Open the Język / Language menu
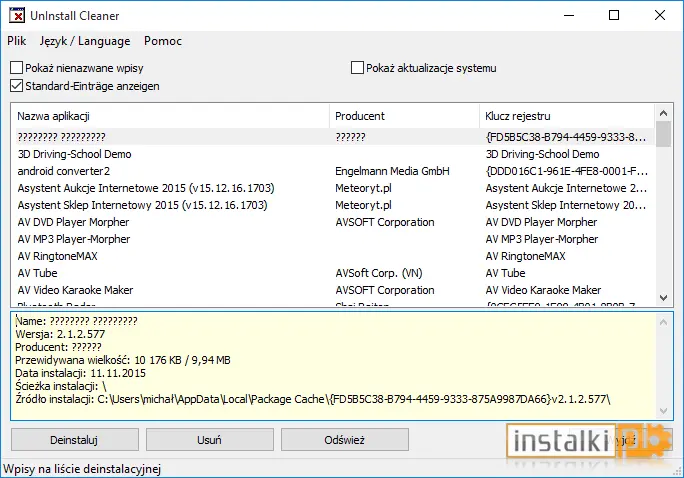 point(85,41)
